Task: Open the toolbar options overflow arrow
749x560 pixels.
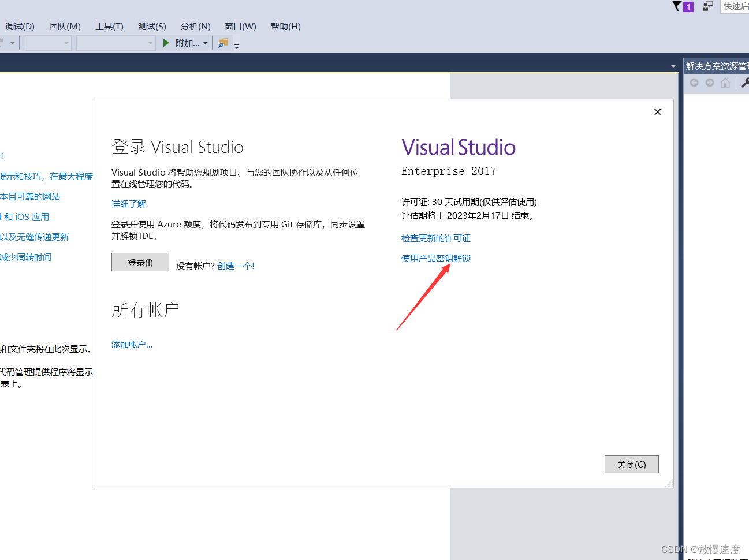Action: [x=237, y=46]
